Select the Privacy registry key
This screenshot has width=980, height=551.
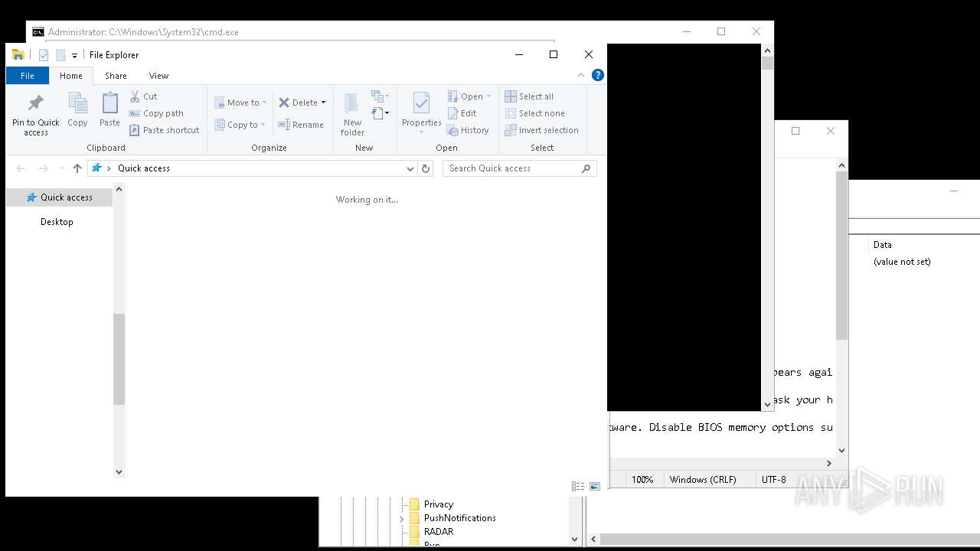pyautogui.click(x=439, y=504)
